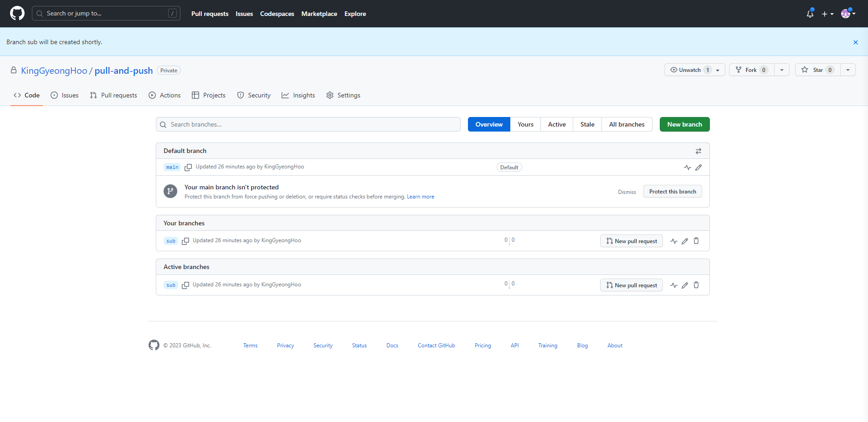Open Codespaces in top bar

click(277, 14)
